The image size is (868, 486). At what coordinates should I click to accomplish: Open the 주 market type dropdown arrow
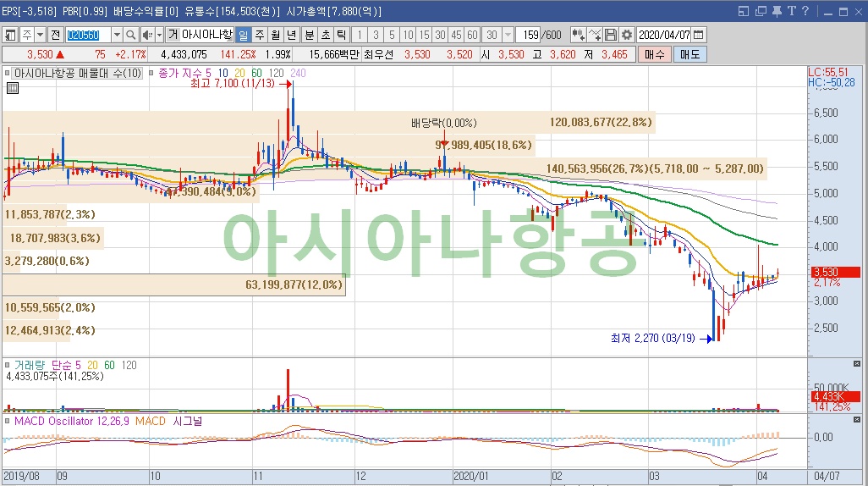tap(40, 35)
